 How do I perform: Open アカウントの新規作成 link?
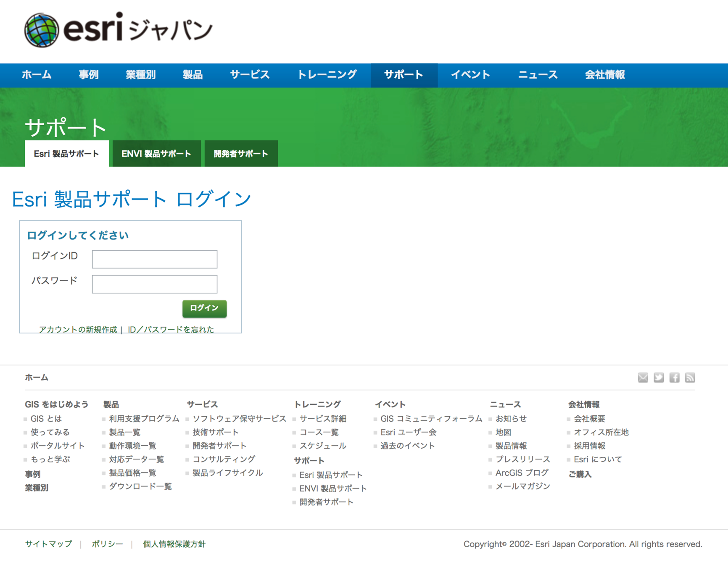pyautogui.click(x=78, y=329)
